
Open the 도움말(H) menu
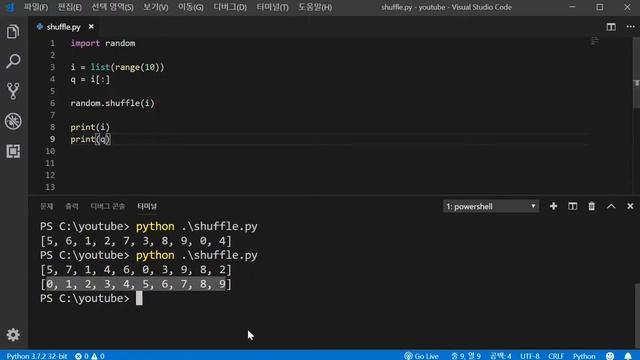pos(315,7)
